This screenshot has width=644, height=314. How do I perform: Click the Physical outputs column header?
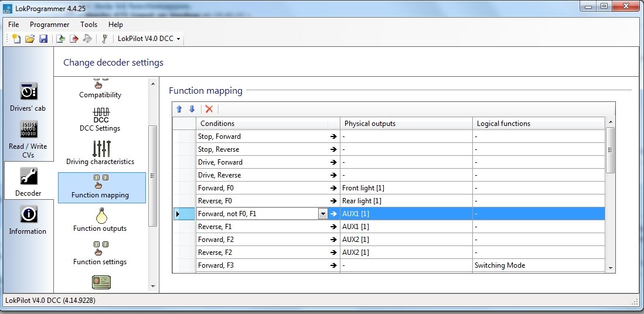tap(406, 124)
